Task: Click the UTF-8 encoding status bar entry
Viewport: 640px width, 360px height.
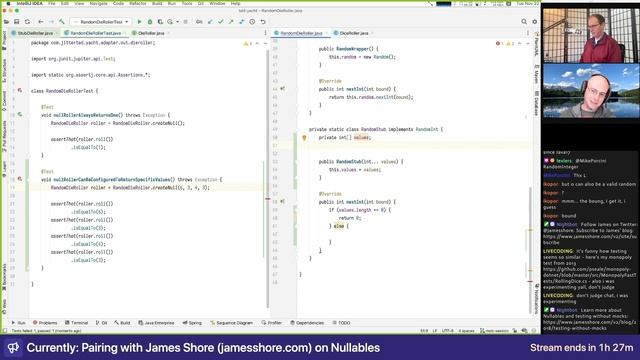Action: 448,331
